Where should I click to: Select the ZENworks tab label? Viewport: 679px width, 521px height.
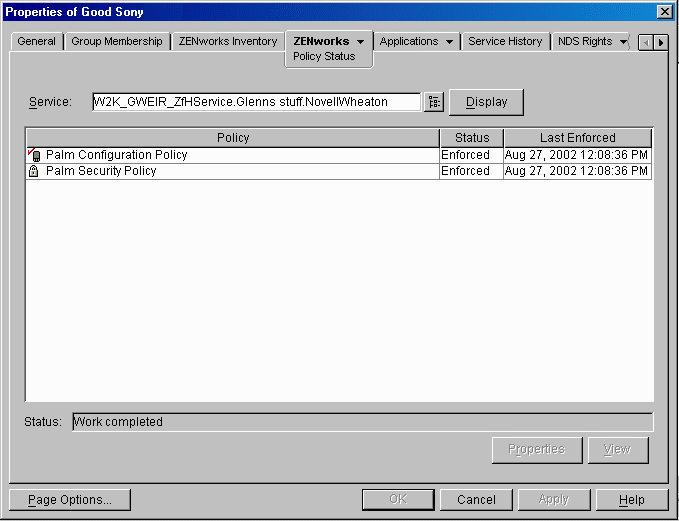(321, 41)
